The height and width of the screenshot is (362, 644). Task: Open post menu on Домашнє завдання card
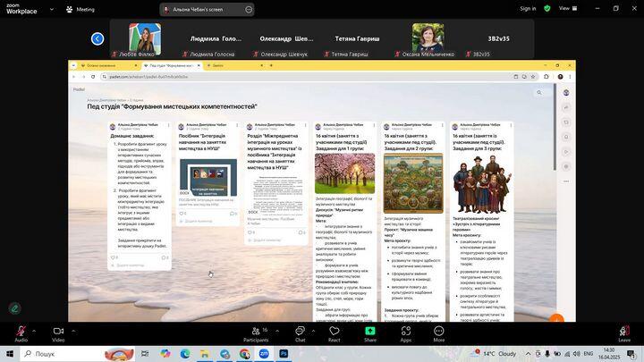(168, 125)
